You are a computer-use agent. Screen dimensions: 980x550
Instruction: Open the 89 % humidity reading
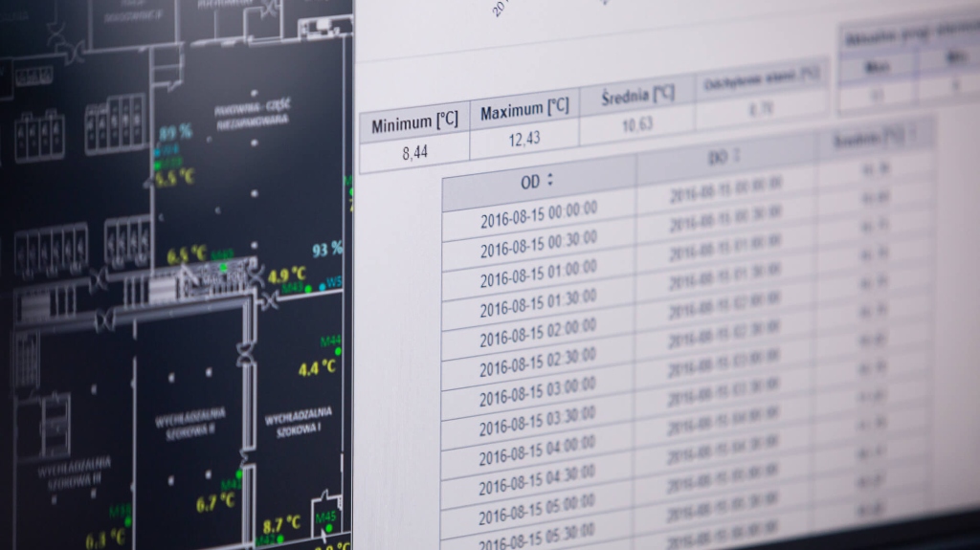click(x=175, y=132)
